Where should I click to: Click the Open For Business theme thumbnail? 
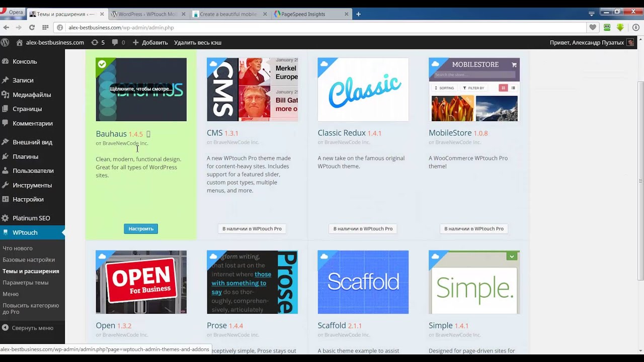141,282
